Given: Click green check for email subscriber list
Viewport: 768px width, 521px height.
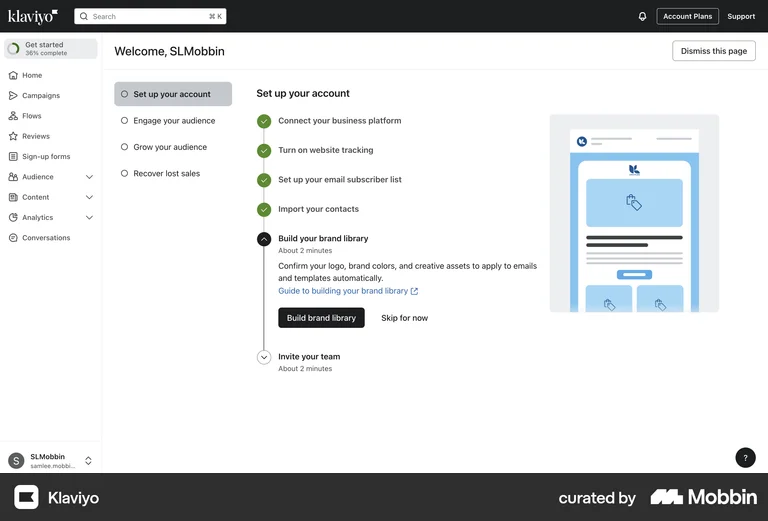Looking at the screenshot, I should click(264, 180).
